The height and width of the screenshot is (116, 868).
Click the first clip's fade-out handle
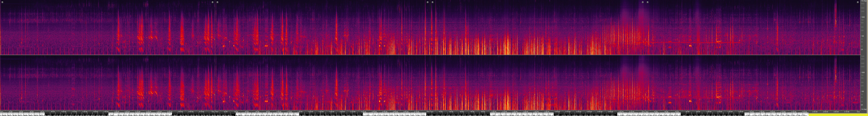pos(213,2)
